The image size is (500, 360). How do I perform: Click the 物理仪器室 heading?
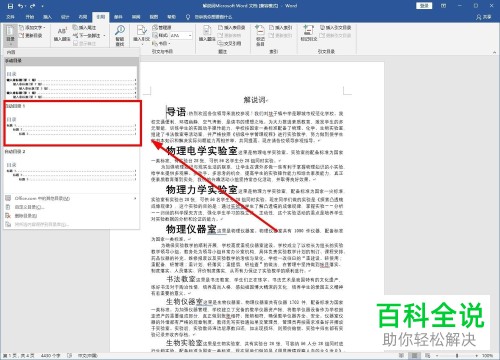click(x=191, y=229)
